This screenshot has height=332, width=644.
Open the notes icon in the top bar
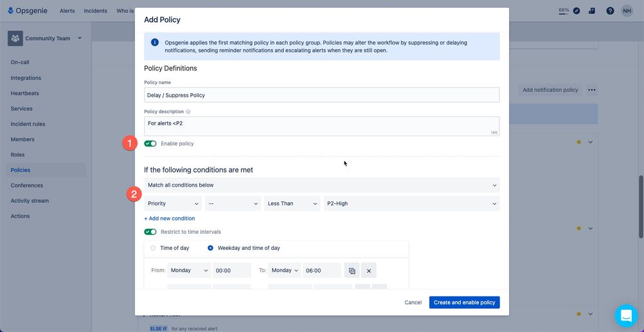coord(592,11)
